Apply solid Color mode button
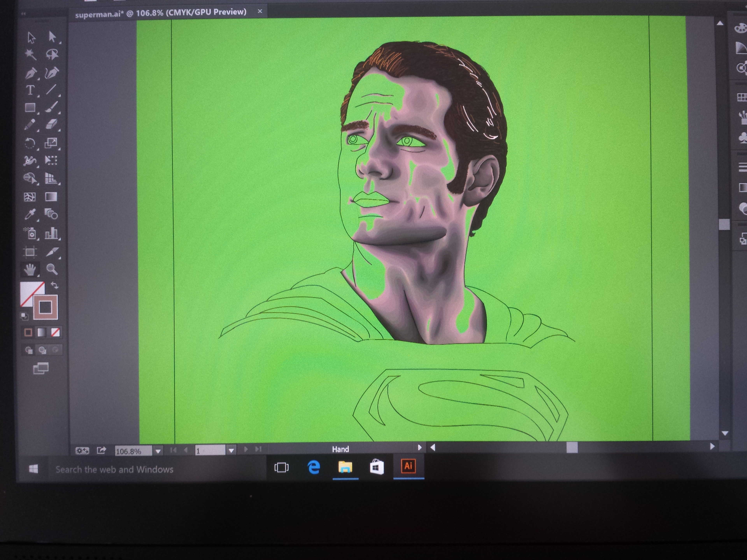The height and width of the screenshot is (560, 747). (28, 333)
